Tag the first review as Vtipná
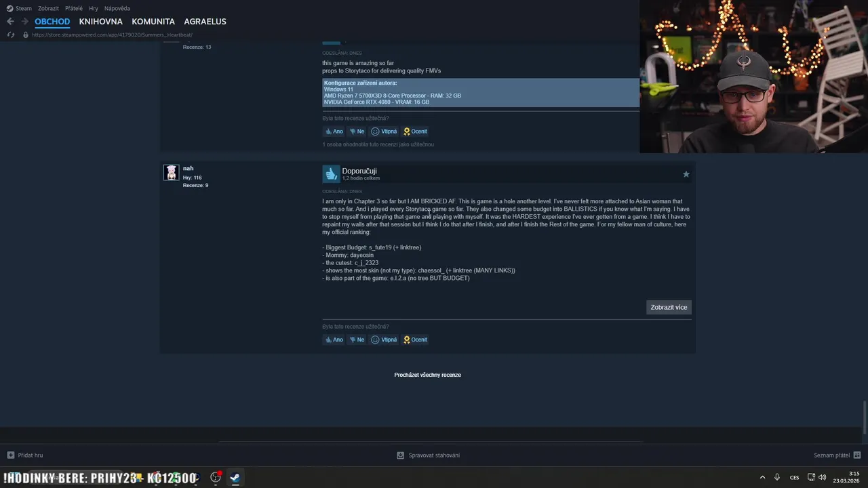 (384, 131)
